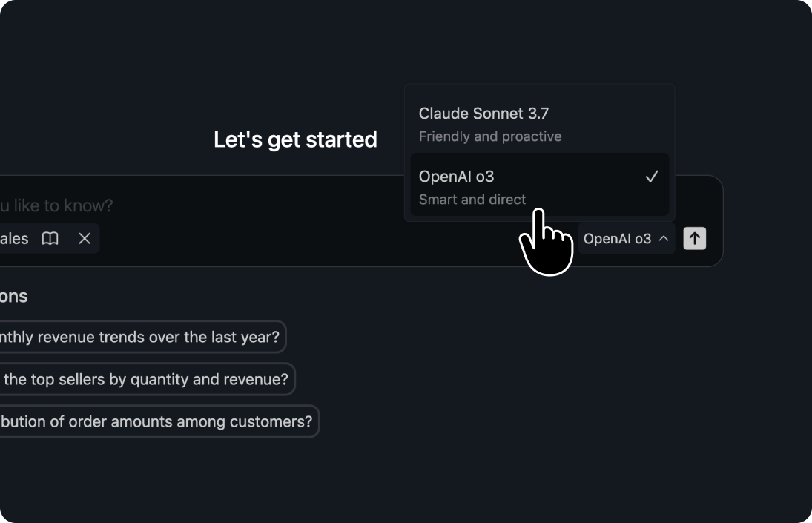Click the sales chip label text
This screenshot has width=812, height=523.
[15, 239]
